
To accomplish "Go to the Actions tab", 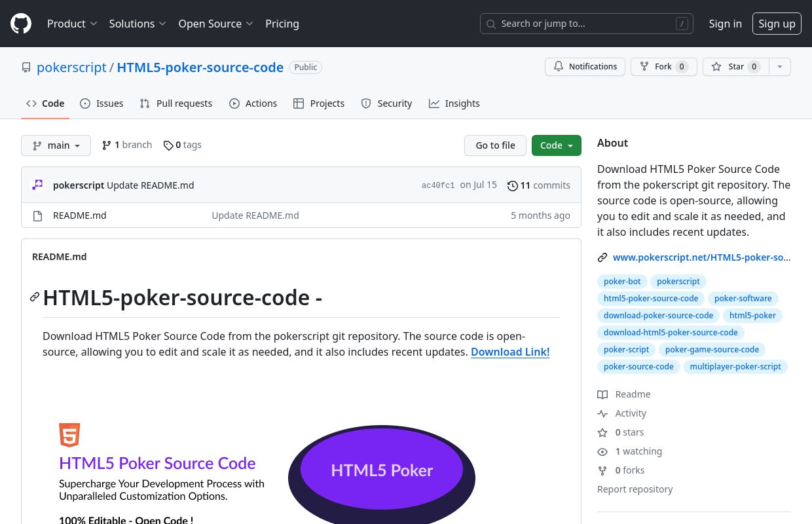I will tap(253, 103).
